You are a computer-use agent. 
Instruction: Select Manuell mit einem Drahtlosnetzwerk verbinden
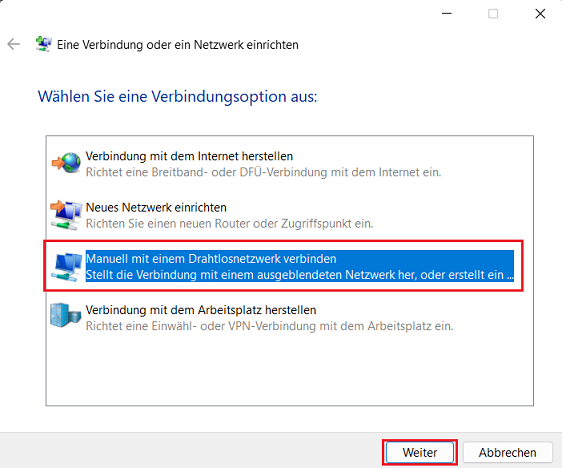pos(283,266)
